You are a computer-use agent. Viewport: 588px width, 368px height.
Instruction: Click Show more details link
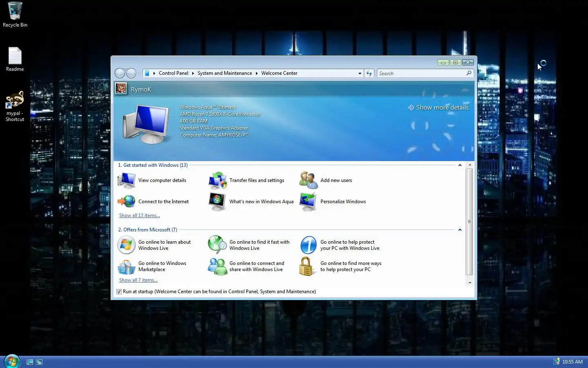click(x=438, y=107)
